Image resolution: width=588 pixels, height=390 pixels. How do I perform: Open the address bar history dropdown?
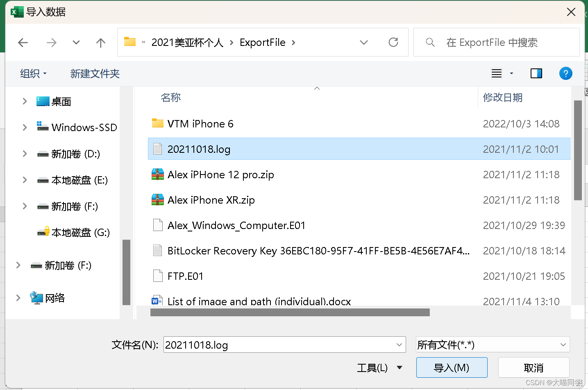click(x=363, y=42)
